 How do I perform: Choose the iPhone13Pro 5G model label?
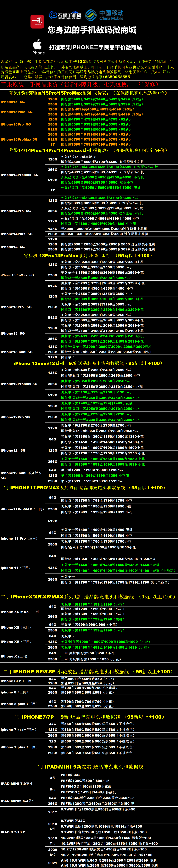coord(16,307)
